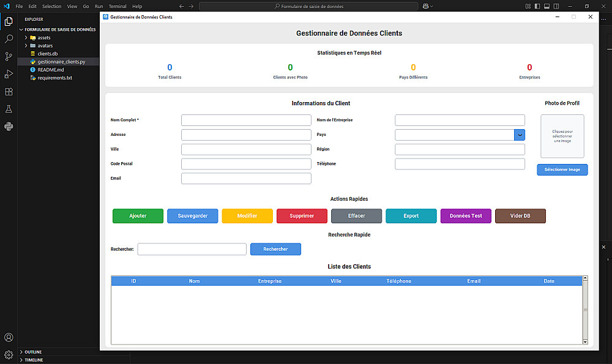Image resolution: width=612 pixels, height=364 pixels.
Task: Open the Testing flask icon
Action: pyautogui.click(x=9, y=110)
